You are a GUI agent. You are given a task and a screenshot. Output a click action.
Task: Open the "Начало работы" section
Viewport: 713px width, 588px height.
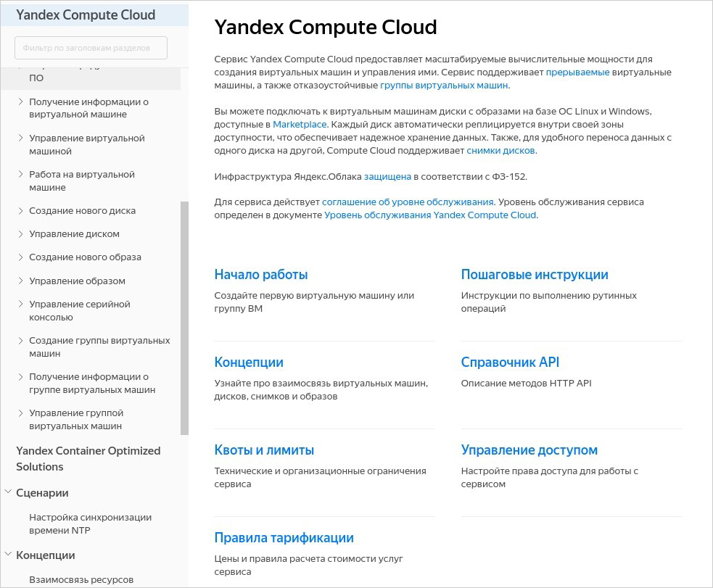click(261, 275)
